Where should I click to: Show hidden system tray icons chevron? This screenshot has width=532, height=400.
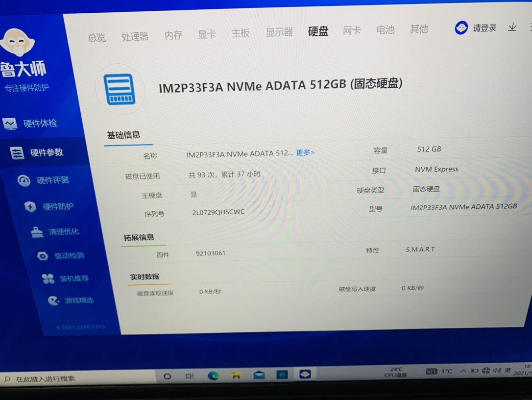click(463, 371)
